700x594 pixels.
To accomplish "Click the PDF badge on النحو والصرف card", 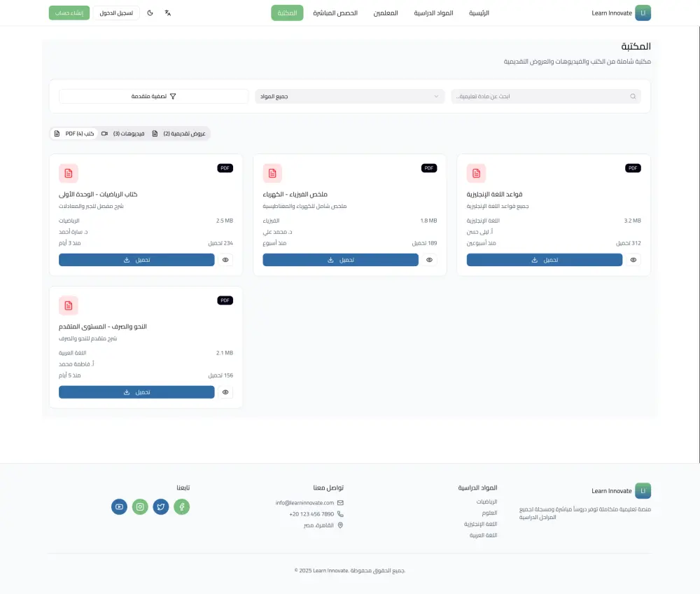I will pyautogui.click(x=225, y=300).
